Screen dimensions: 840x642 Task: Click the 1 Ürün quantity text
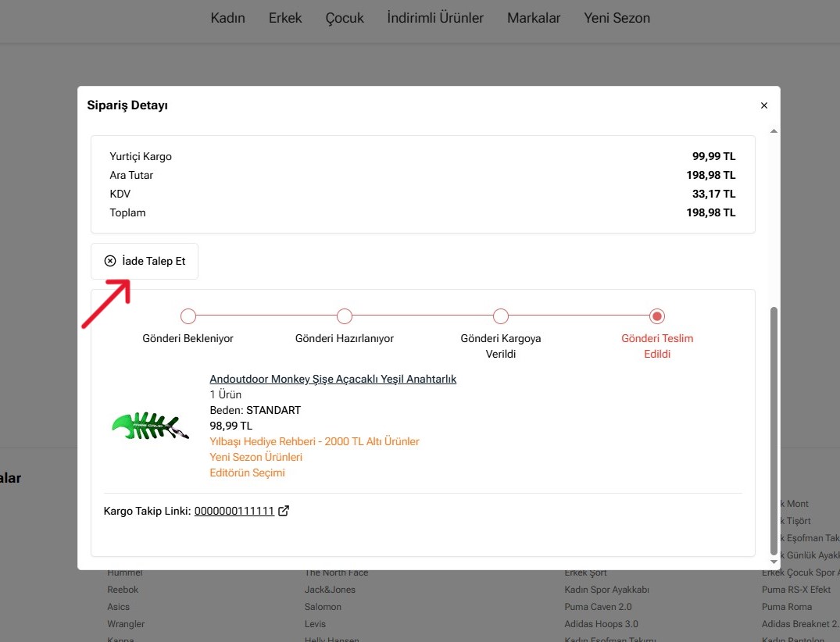(226, 394)
